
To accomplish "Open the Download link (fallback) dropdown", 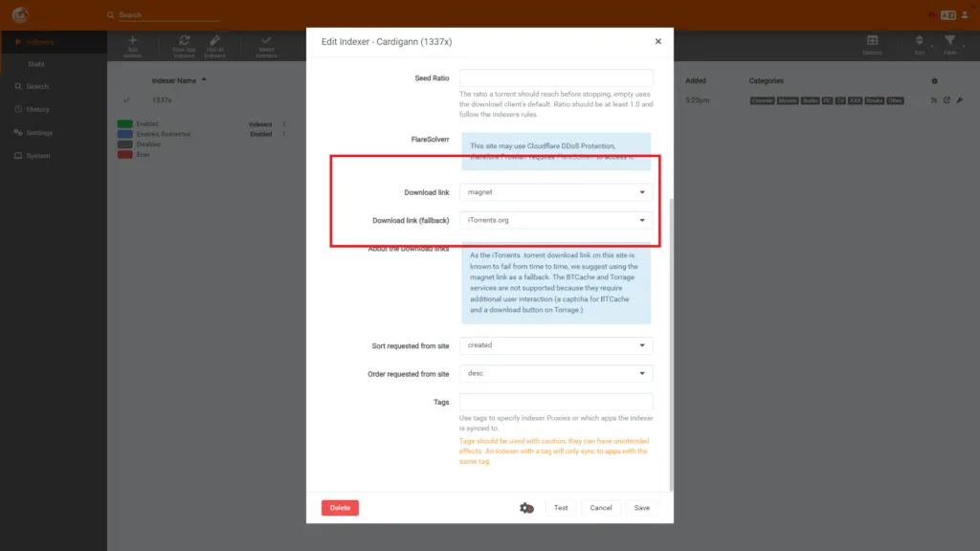I will click(556, 220).
